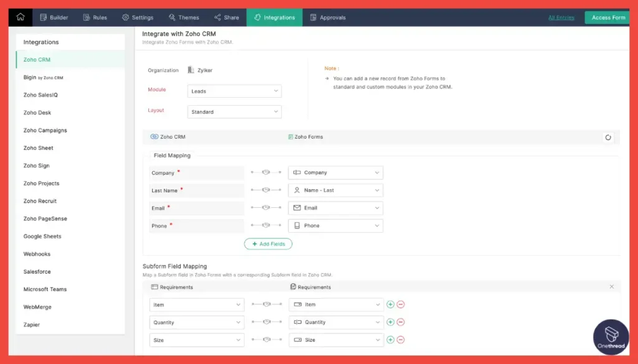Viewport: 638px width, 364px height.
Task: Click the Item row mapping connector icon
Action: (x=267, y=304)
